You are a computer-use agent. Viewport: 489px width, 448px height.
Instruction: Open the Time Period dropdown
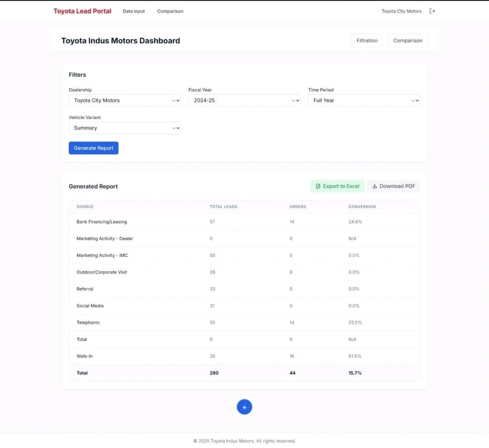click(364, 100)
